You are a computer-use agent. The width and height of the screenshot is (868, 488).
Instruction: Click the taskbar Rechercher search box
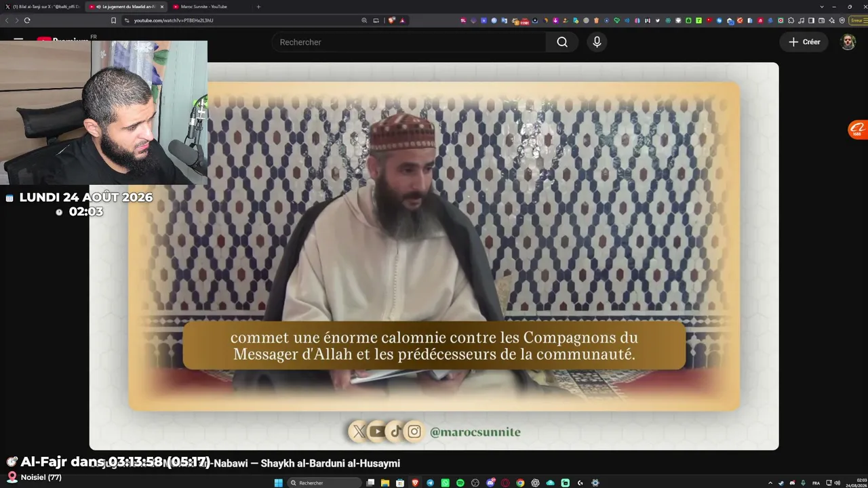pyautogui.click(x=324, y=483)
